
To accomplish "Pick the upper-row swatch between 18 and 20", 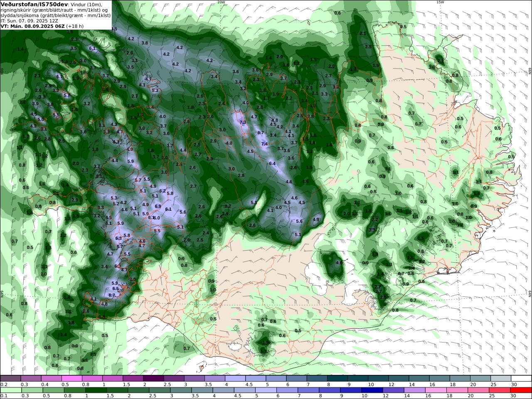I will coord(460,378).
